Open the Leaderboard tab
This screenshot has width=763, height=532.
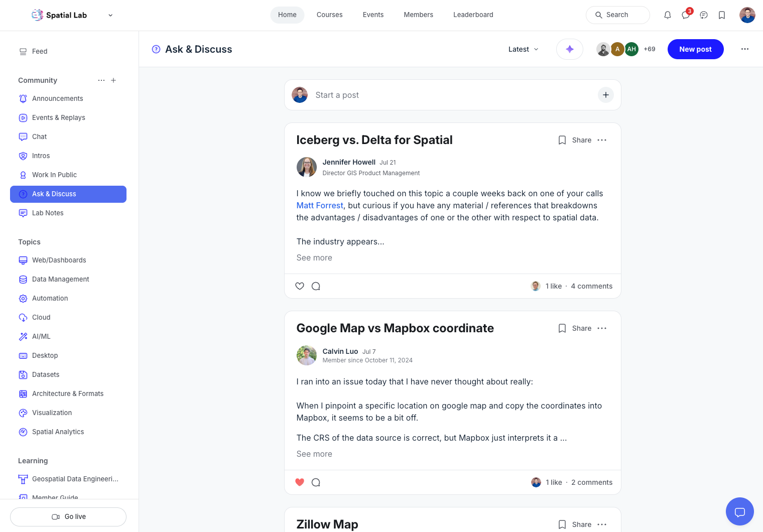coord(473,15)
